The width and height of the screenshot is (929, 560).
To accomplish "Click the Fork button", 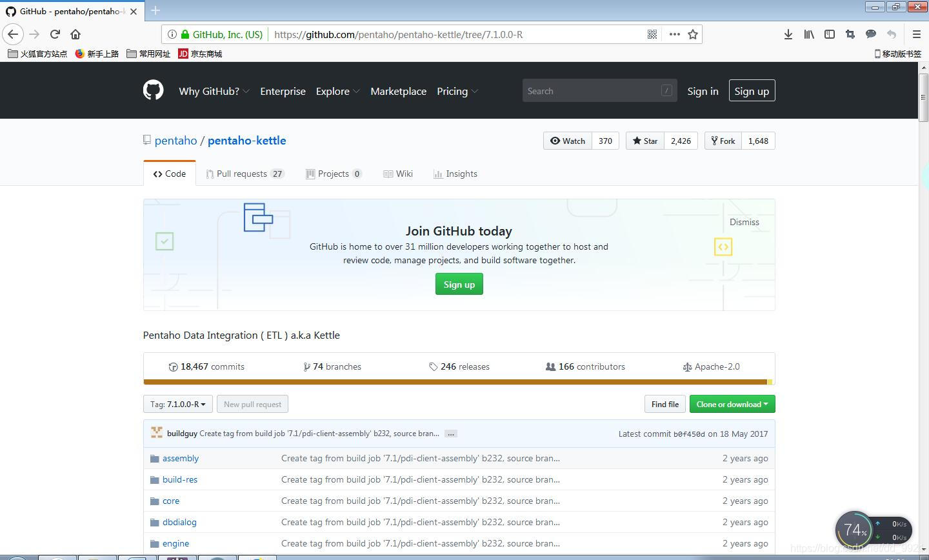I will click(x=723, y=141).
